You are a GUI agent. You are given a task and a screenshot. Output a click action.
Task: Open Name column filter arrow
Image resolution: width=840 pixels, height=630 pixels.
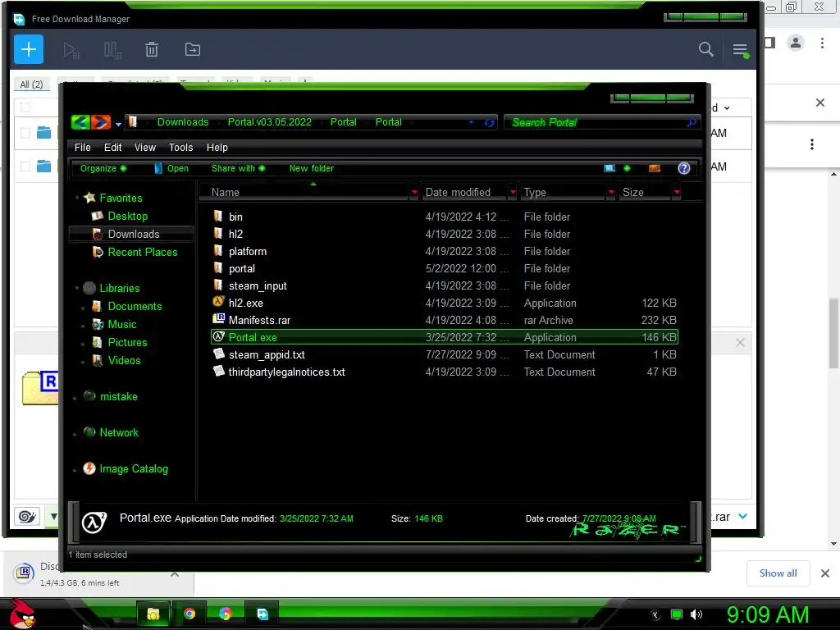point(414,192)
